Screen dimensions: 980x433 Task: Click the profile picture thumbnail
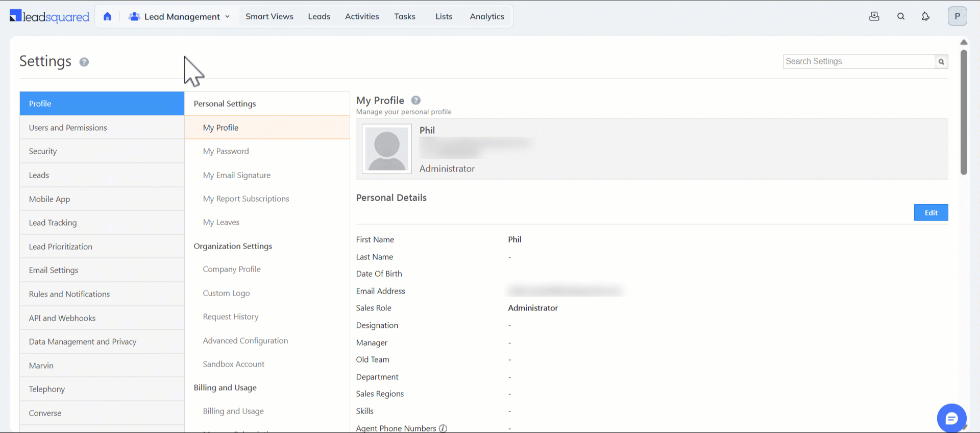click(x=386, y=149)
